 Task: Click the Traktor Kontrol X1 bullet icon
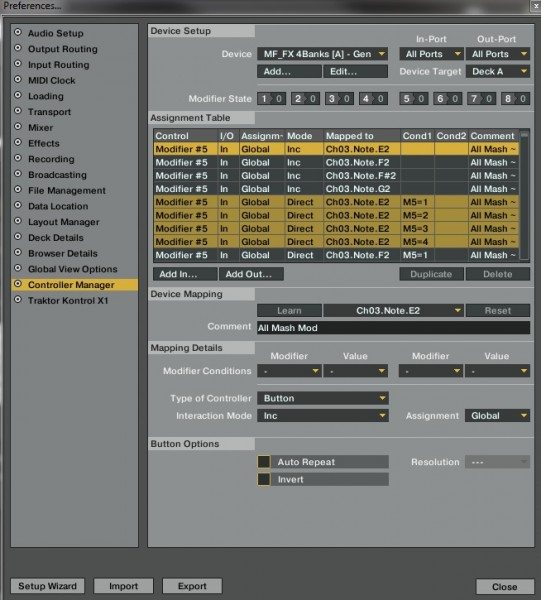(x=18, y=300)
